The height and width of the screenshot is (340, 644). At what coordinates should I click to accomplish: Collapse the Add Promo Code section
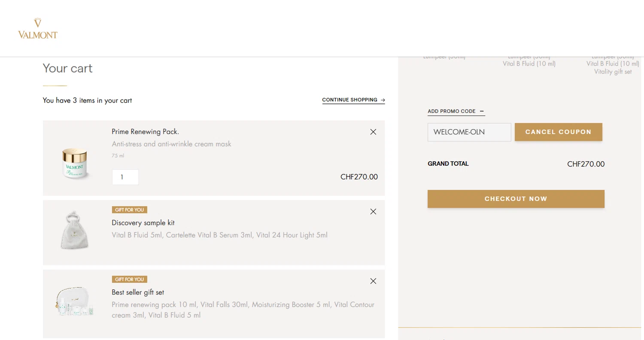[x=456, y=112]
